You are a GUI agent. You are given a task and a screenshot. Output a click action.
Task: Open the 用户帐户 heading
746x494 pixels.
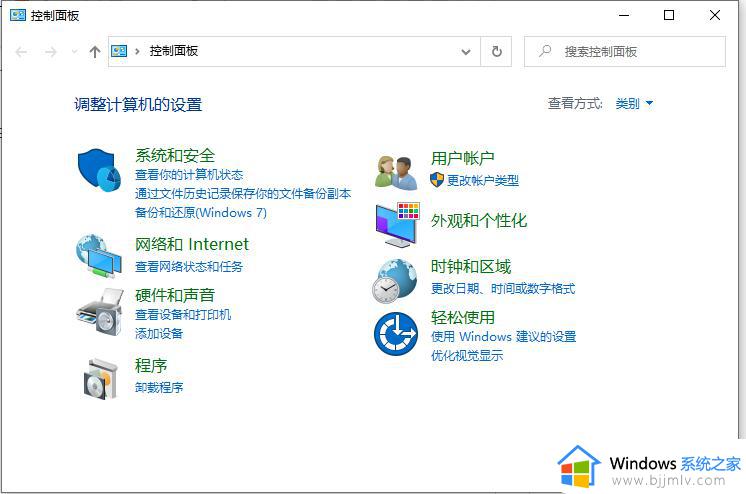(463, 158)
